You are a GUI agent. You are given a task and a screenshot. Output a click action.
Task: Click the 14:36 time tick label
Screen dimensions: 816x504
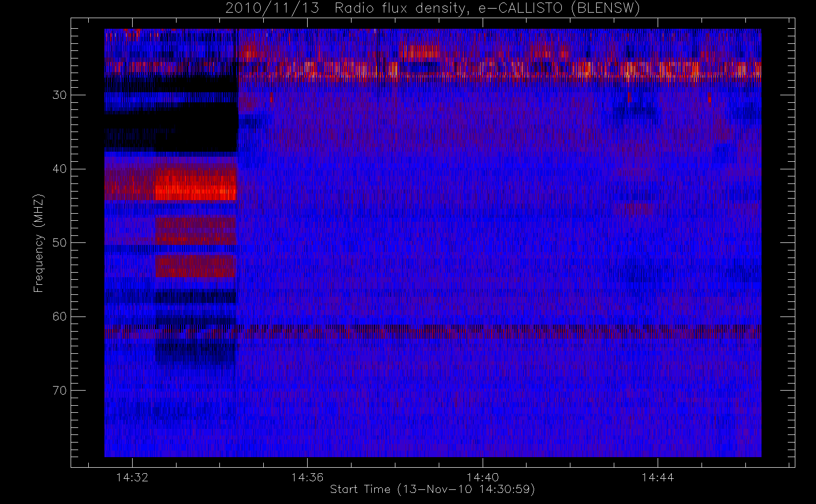[307, 477]
